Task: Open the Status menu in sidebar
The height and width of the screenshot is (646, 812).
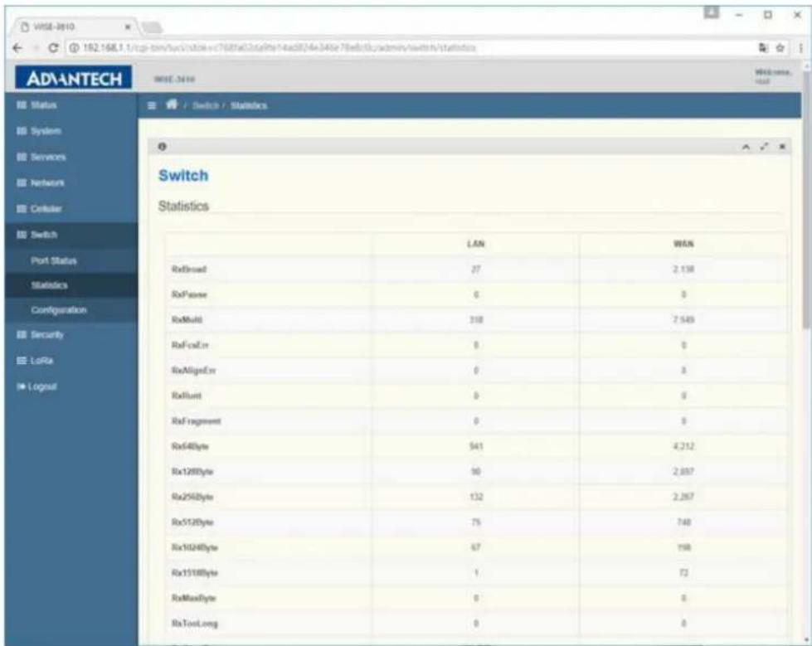Action: [36, 105]
